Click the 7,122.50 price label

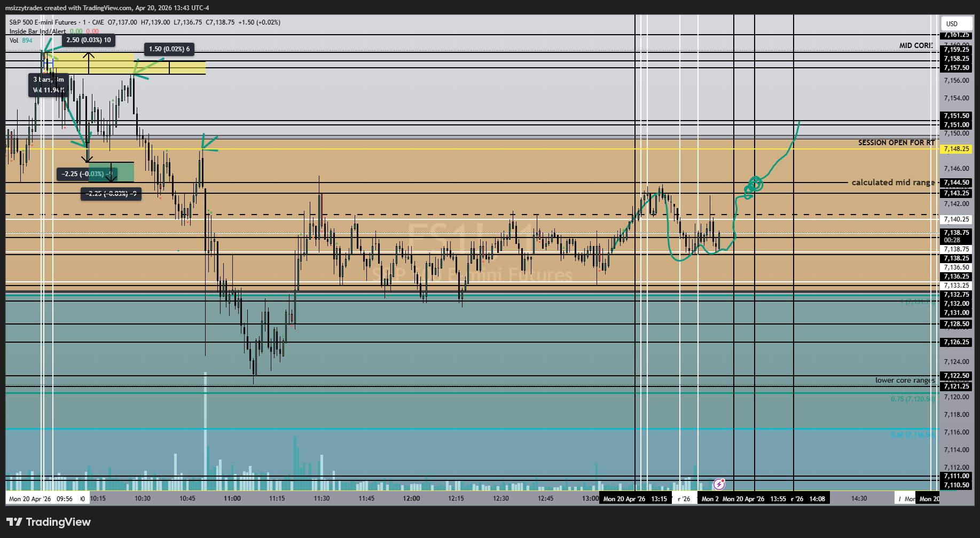pyautogui.click(x=956, y=376)
